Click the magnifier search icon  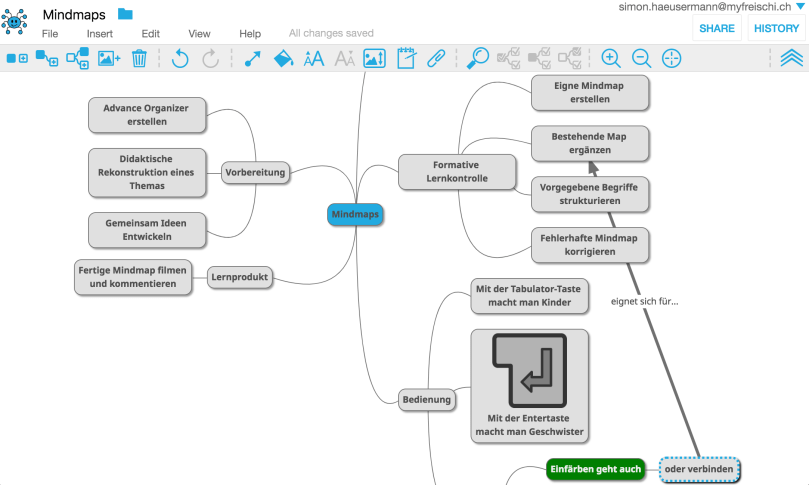click(479, 58)
